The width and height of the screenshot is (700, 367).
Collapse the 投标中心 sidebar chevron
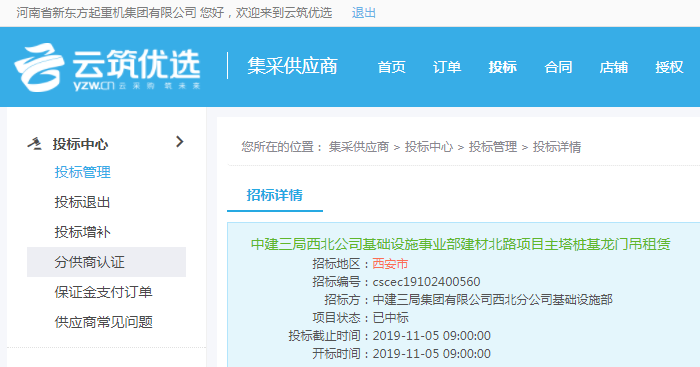pos(179,142)
